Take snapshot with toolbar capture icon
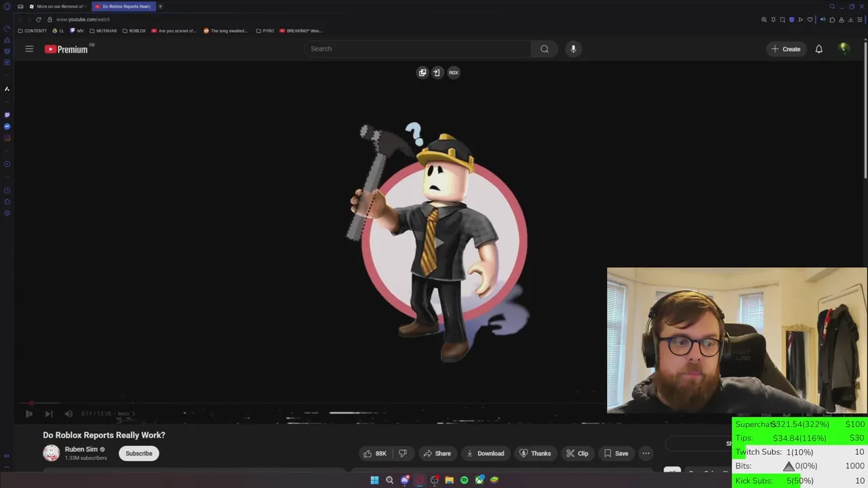 tap(783, 20)
